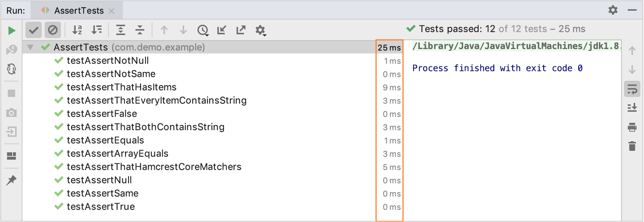This screenshot has height=222, width=644.
Task: Clear console with trash icon
Action: click(632, 146)
